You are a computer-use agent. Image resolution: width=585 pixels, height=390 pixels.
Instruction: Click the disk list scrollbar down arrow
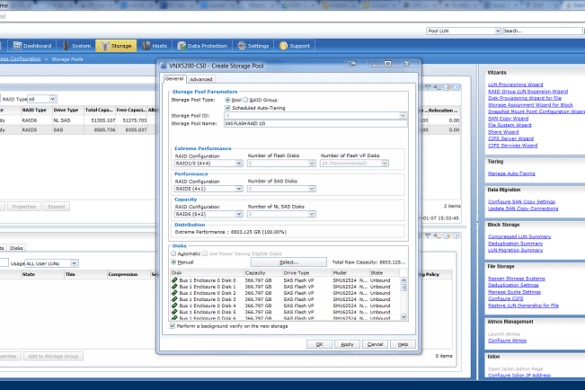[403, 317]
